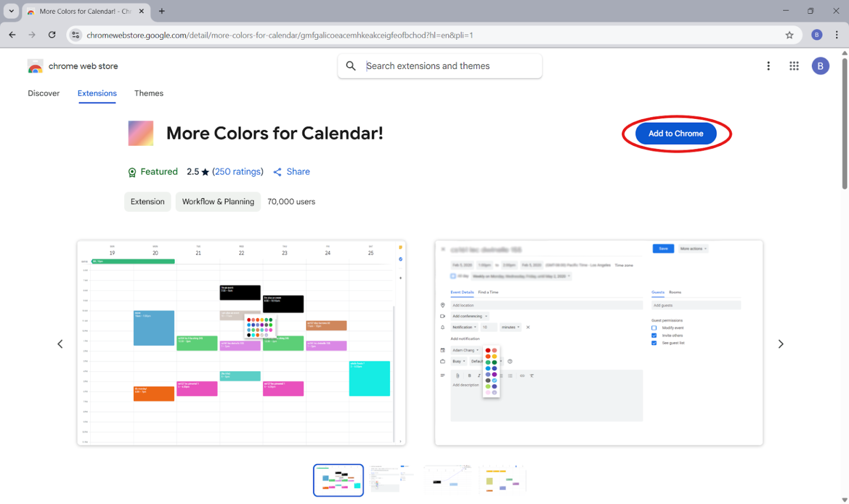Viewport: 849px width, 504px height.
Task: Open the Discover page
Action: (44, 93)
